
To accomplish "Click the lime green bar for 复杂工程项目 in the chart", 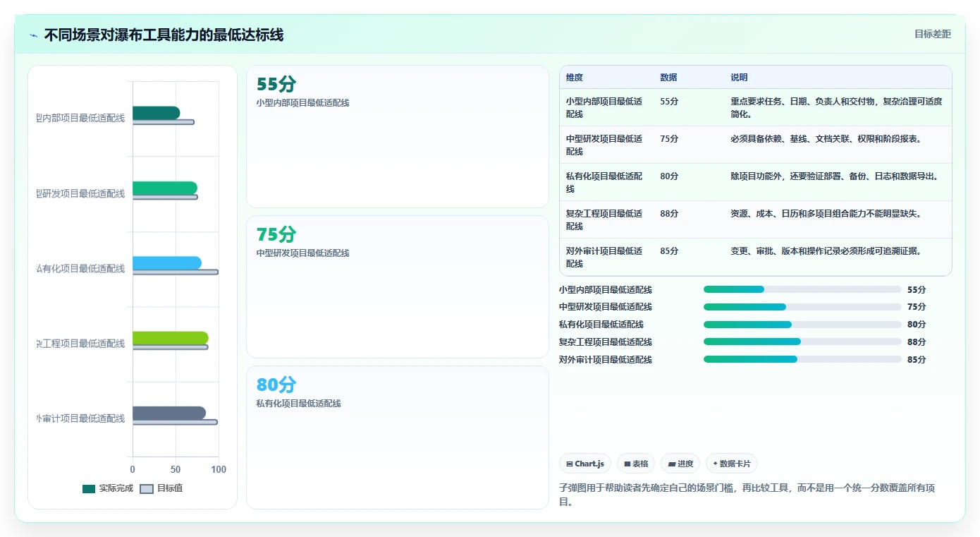I will 171,338.
